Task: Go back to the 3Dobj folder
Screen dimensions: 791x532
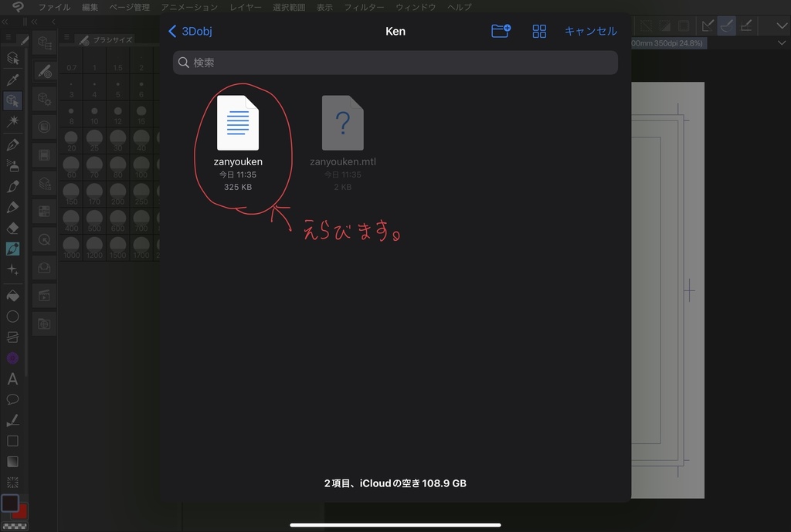Action: (x=190, y=31)
